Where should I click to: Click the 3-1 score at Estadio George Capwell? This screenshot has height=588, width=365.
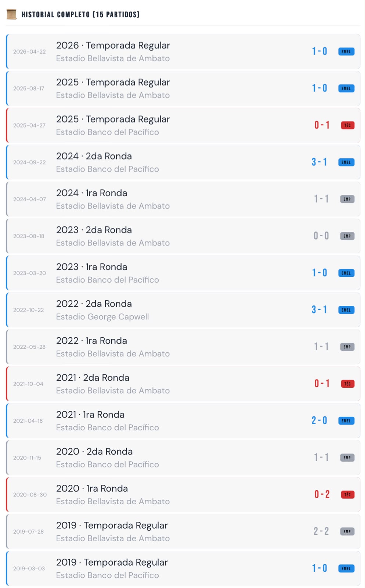click(x=319, y=310)
